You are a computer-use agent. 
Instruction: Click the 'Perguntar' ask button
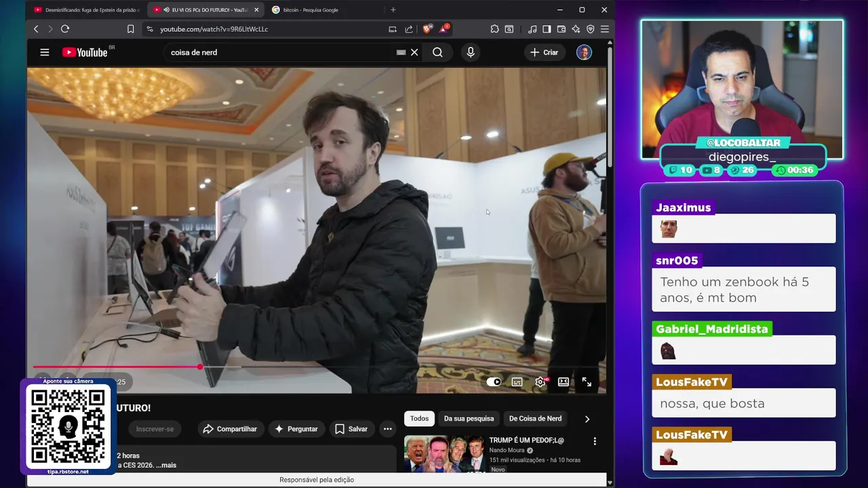pyautogui.click(x=296, y=429)
